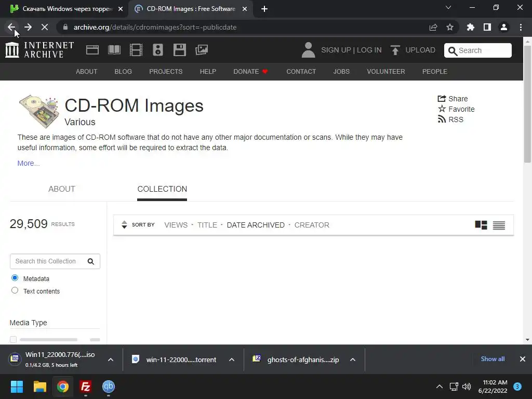Click the CD-ROM Images collection thumbnail
This screenshot has width=532, height=399.
pyautogui.click(x=40, y=111)
